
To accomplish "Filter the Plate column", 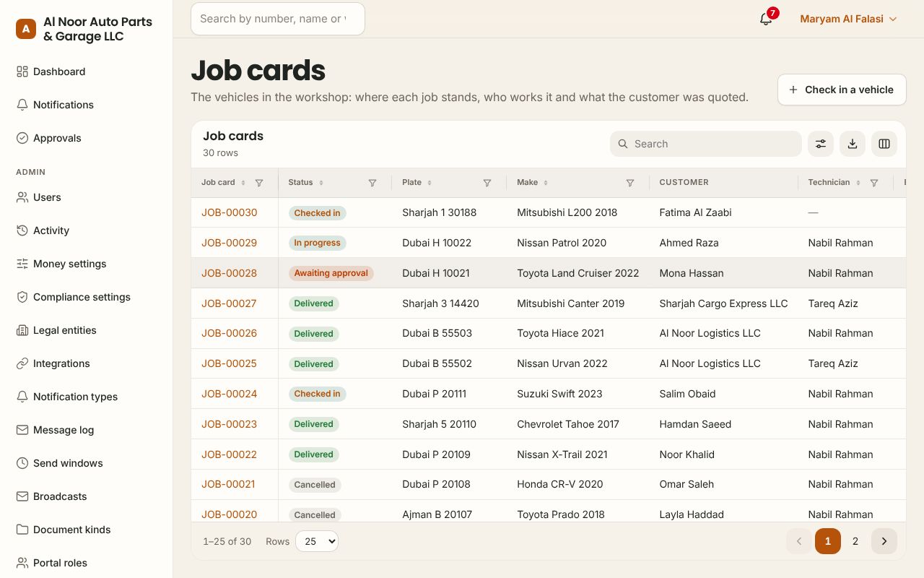I will tap(487, 183).
